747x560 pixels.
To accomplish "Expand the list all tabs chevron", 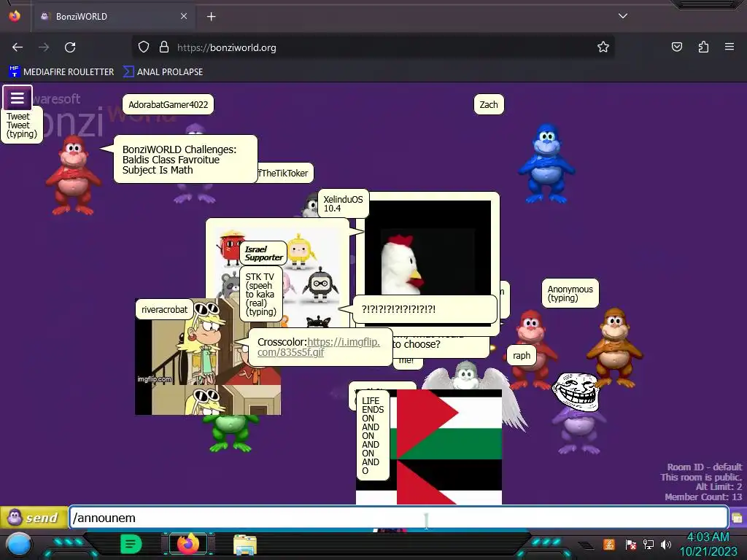I will (623, 16).
